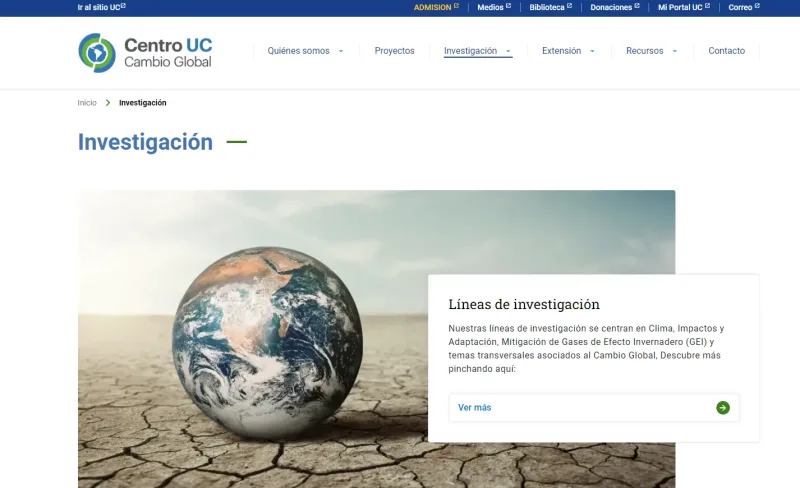800x488 pixels.
Task: Click the Centro UC Cambio Global logo
Action: pyautogui.click(x=145, y=53)
